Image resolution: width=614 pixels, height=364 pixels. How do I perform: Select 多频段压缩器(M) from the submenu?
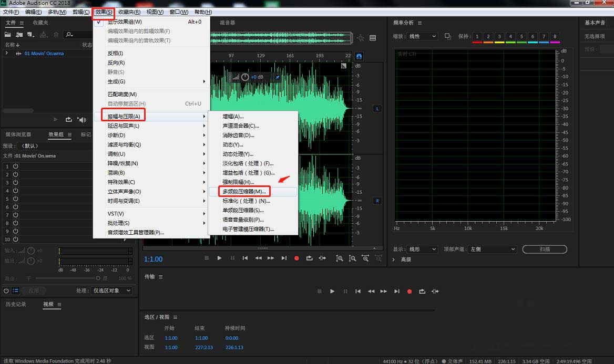coord(244,192)
